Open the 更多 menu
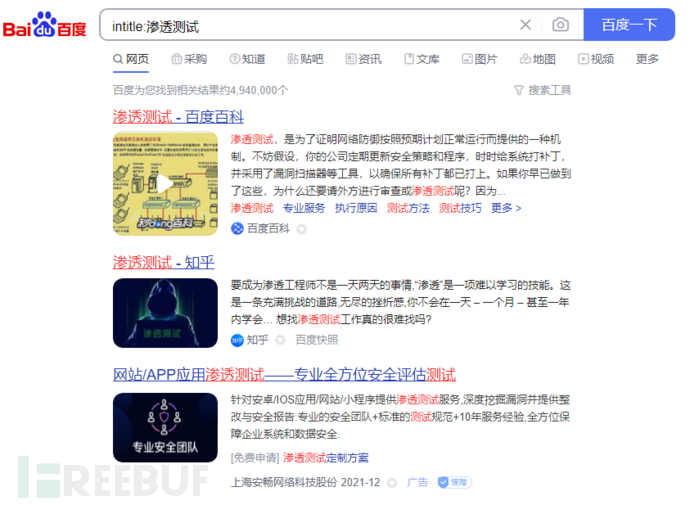The height and width of the screenshot is (505, 690). 647,59
